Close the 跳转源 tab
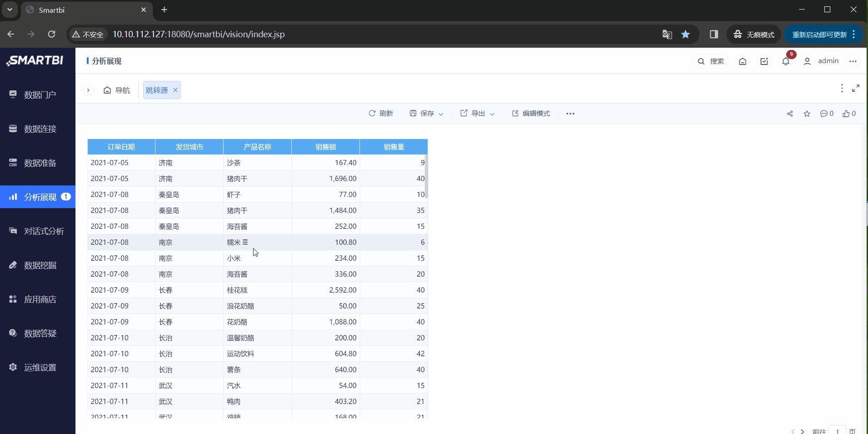Image resolution: width=868 pixels, height=434 pixels. [x=175, y=90]
